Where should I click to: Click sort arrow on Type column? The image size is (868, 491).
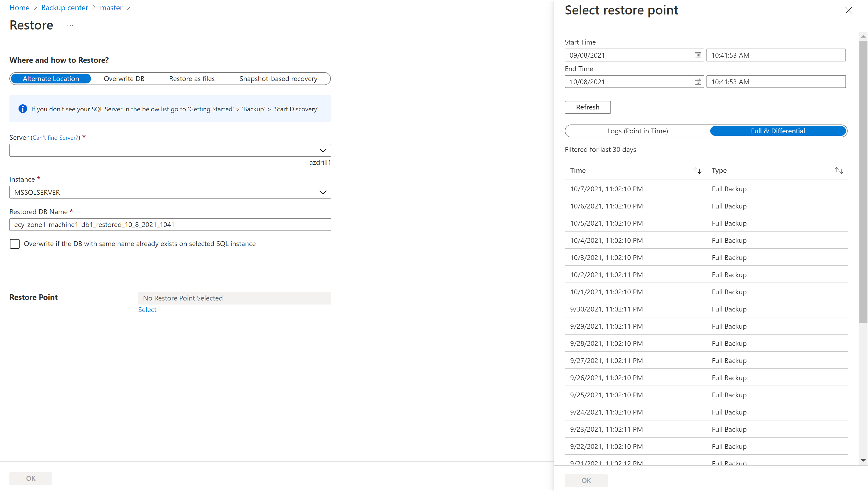(839, 170)
